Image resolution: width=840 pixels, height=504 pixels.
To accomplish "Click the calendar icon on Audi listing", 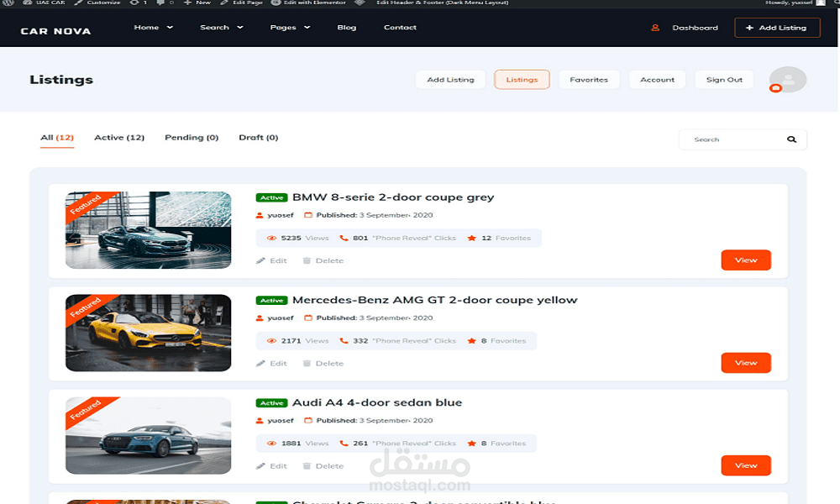I will pyautogui.click(x=308, y=421).
